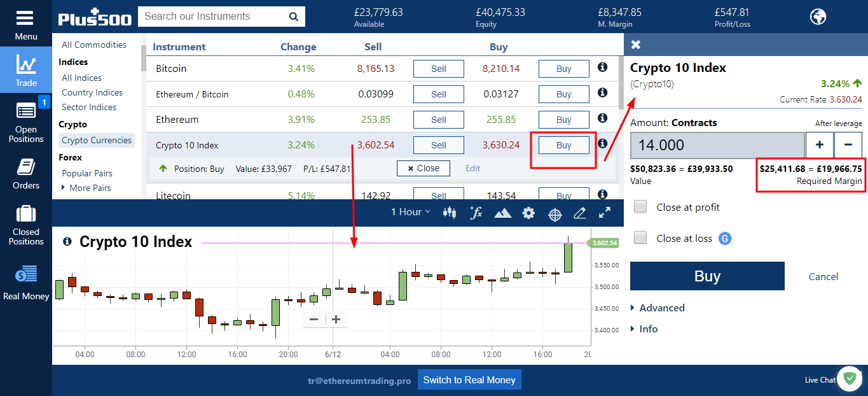Show info for Bitcoin row

[x=602, y=67]
